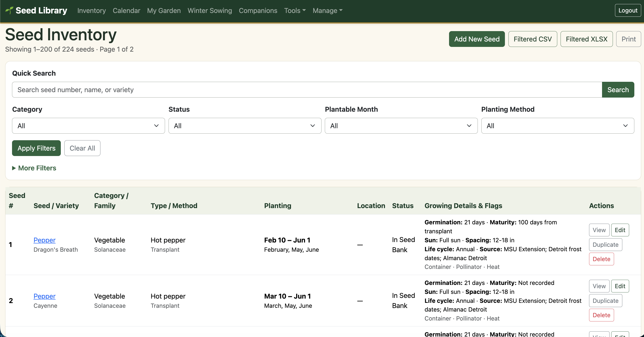Click the 'Feb 10 – Jun 1' planting cell
Viewport: 644px width, 337px height.
(287, 240)
